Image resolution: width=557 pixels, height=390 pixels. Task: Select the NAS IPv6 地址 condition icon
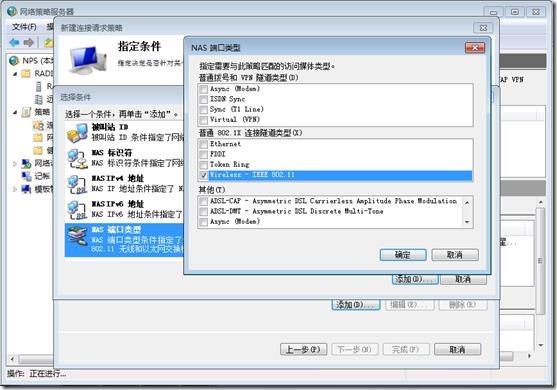pos(77,210)
